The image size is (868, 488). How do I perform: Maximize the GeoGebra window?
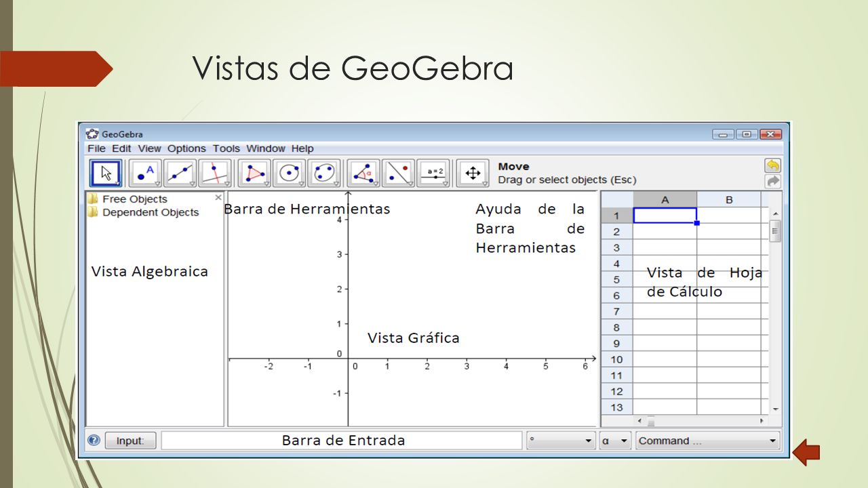(x=747, y=134)
